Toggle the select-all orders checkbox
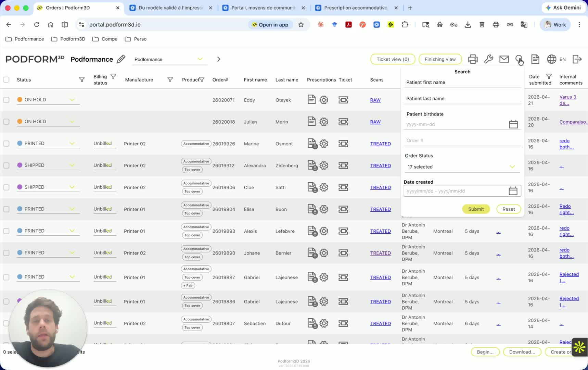The image size is (588, 370). [x=6, y=80]
